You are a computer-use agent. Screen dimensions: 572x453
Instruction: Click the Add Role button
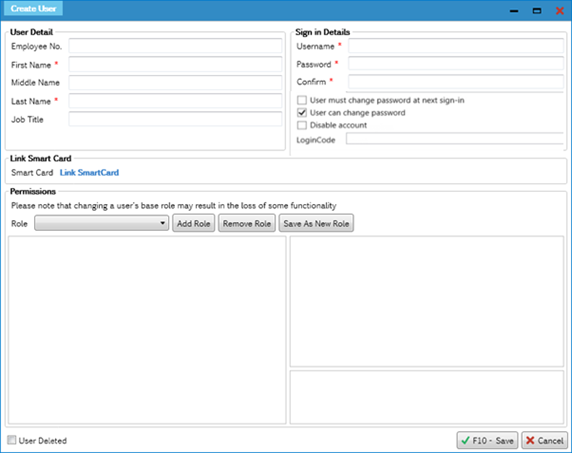193,223
